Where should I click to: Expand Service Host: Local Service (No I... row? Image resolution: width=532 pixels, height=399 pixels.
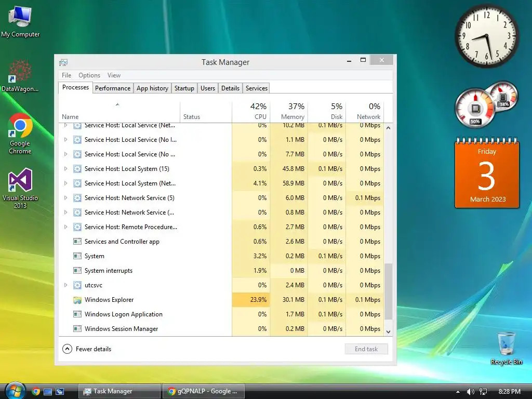66,140
